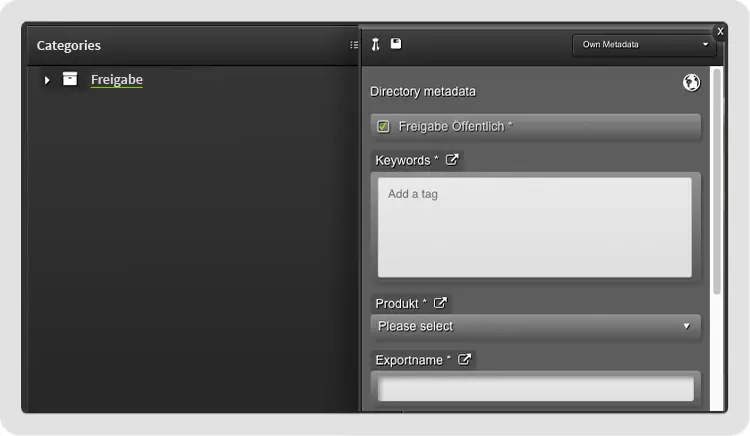Click the globe icon beside Directory metadata
The image size is (750, 436).
tap(691, 83)
